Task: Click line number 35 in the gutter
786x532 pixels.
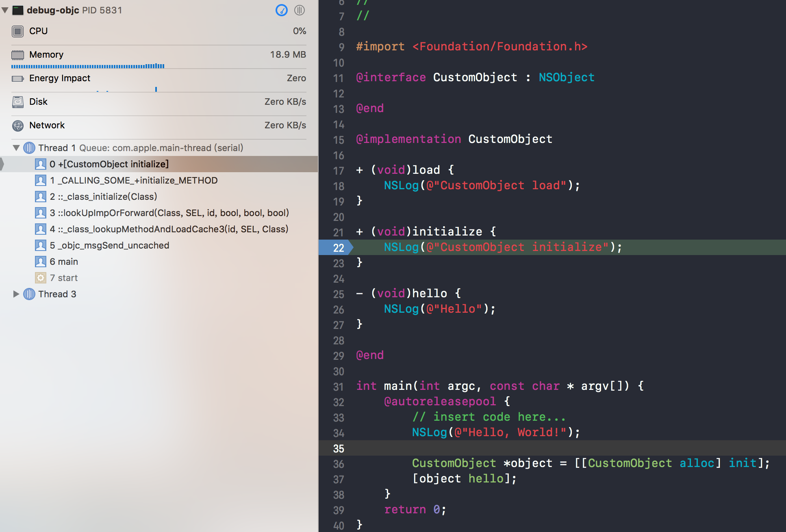Action: tap(338, 448)
